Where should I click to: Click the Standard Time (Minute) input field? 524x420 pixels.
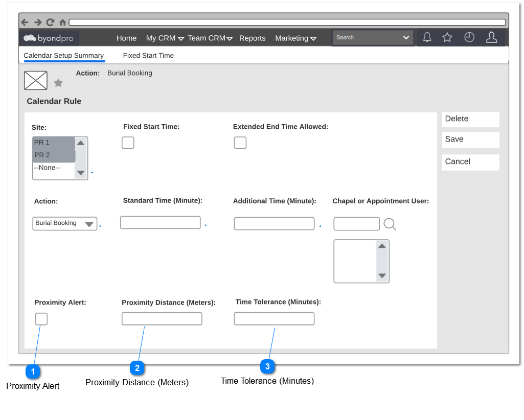click(161, 223)
